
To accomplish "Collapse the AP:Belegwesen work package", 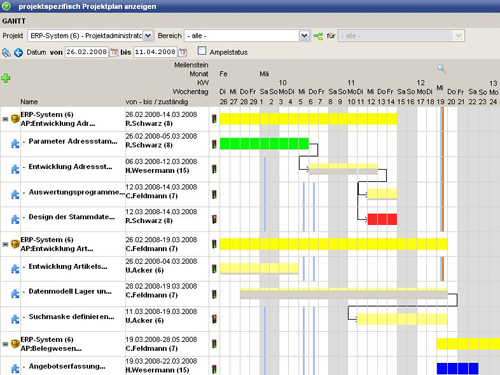I will click(5, 344).
